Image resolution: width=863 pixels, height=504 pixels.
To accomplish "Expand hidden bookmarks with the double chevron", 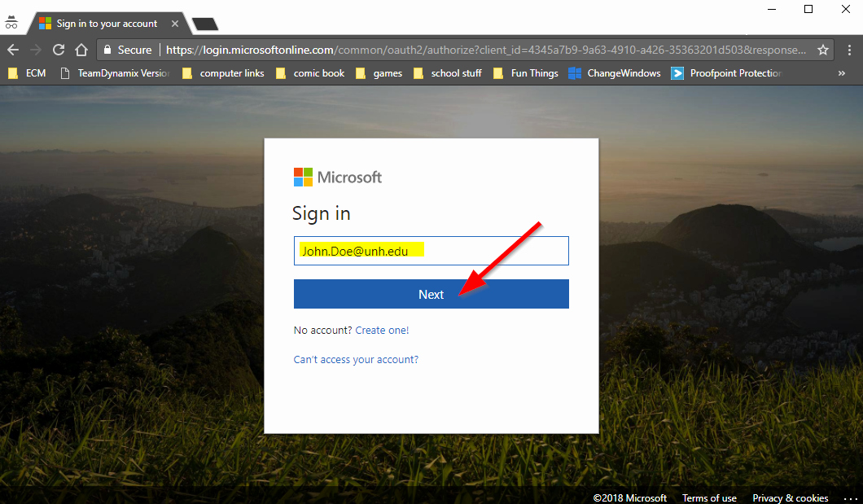I will (842, 73).
